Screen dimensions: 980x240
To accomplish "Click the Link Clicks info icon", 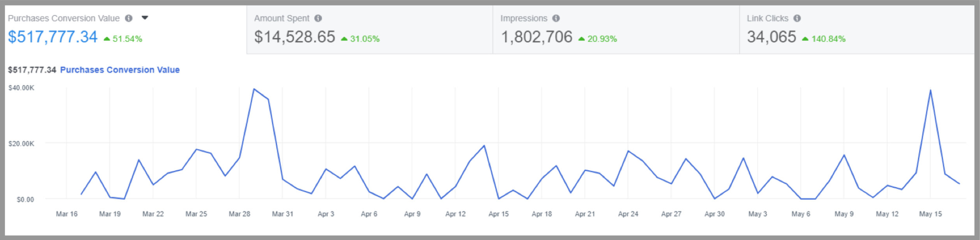I will 797,18.
